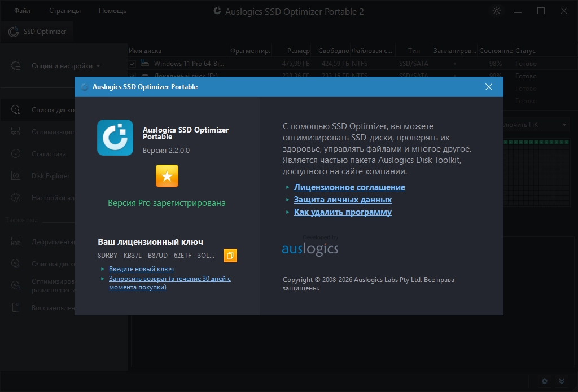The image size is (578, 392).
Task: Select the SSD optimization sidebar icon
Action: [x=15, y=132]
